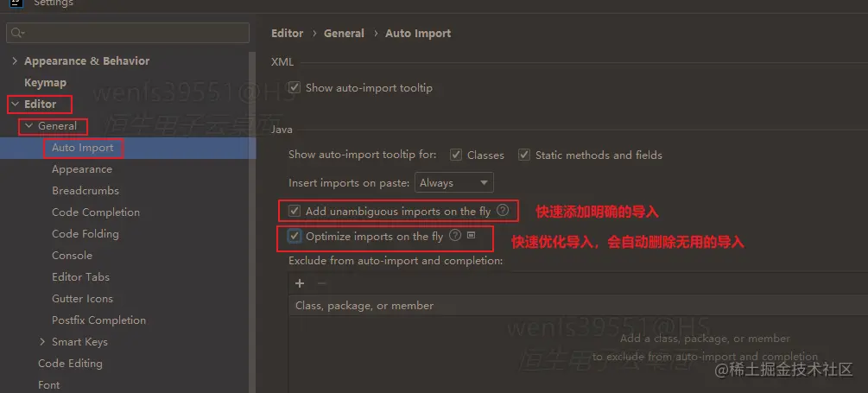Screen dimensions: 868x393
Task: Click the General breadcrumb link
Action: (x=344, y=33)
